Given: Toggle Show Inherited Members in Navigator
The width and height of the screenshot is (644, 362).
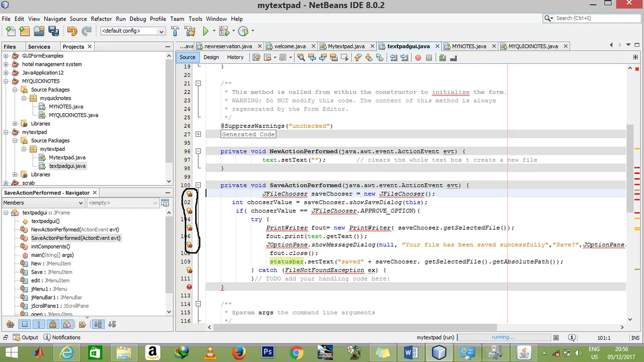Looking at the screenshot, I should click(x=10, y=324).
